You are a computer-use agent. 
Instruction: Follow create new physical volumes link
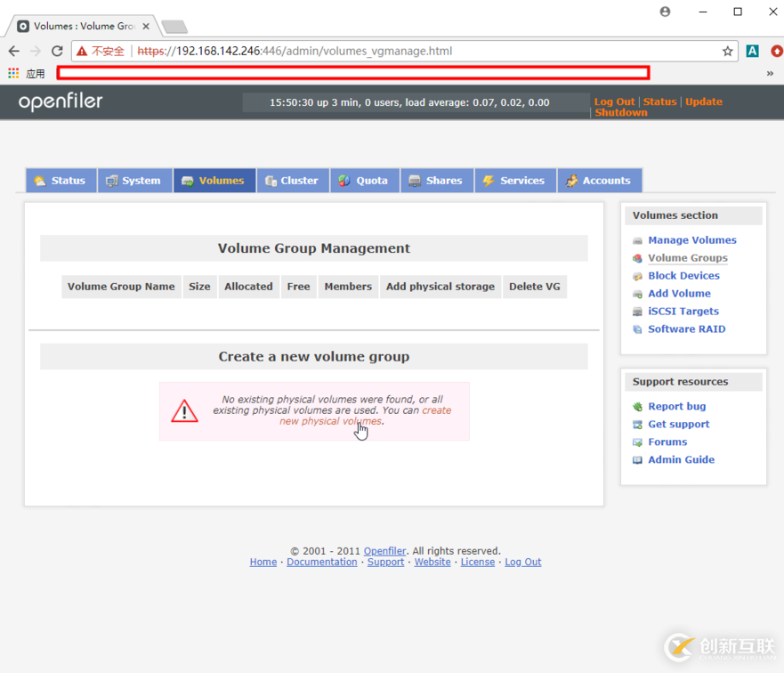click(330, 422)
